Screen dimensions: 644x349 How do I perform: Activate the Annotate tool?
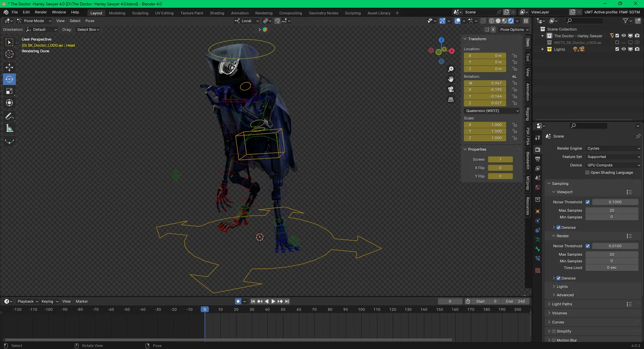pyautogui.click(x=9, y=116)
